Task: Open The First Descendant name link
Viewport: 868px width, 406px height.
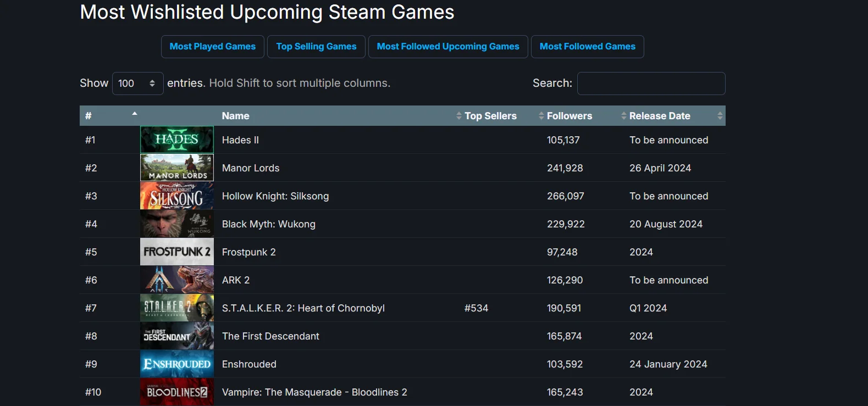Action: 270,336
